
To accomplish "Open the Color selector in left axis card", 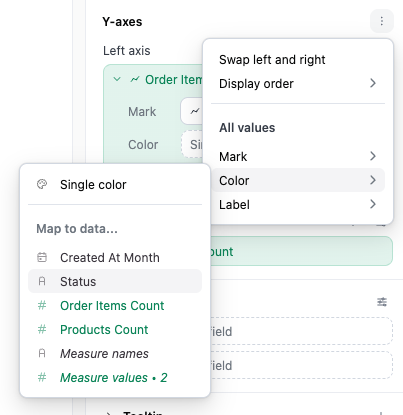I will (192, 144).
